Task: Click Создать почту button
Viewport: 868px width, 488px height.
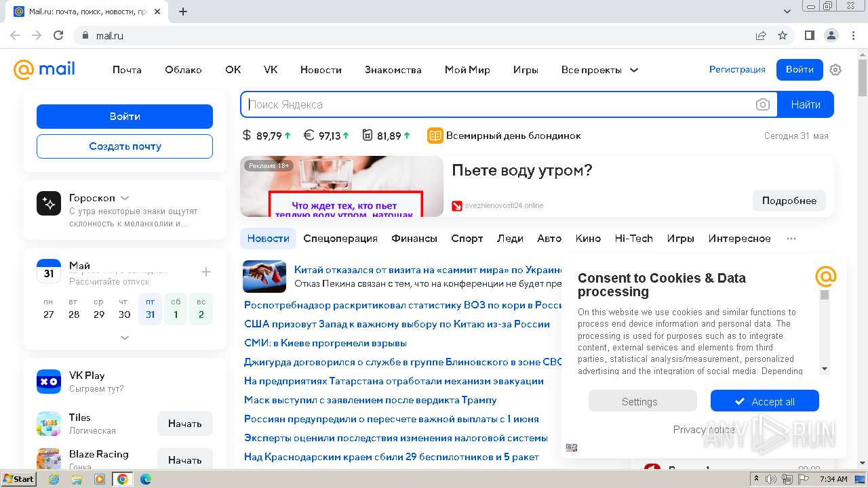Action: (x=125, y=146)
